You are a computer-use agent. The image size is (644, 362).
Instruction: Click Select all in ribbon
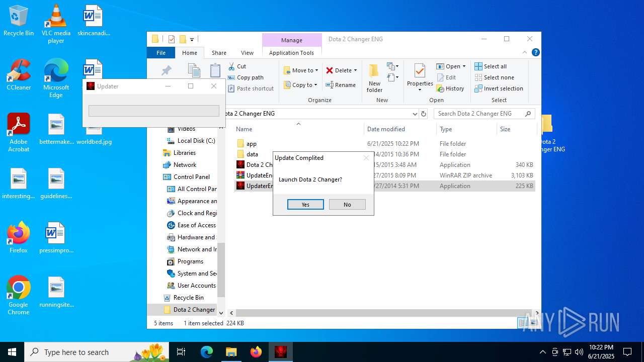[x=491, y=66]
